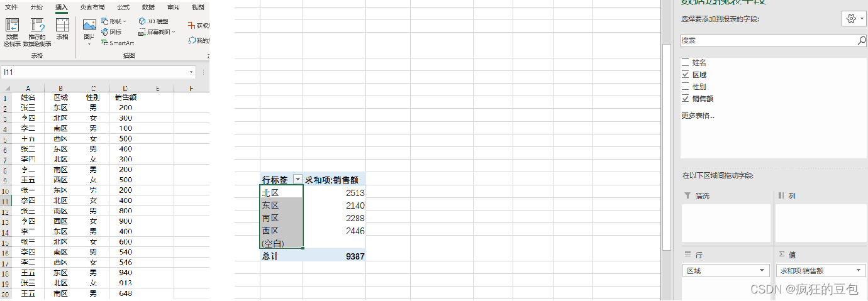Check the 姓名 field checkbox
Image resolution: width=868 pixels, height=301 pixels.
pyautogui.click(x=685, y=63)
